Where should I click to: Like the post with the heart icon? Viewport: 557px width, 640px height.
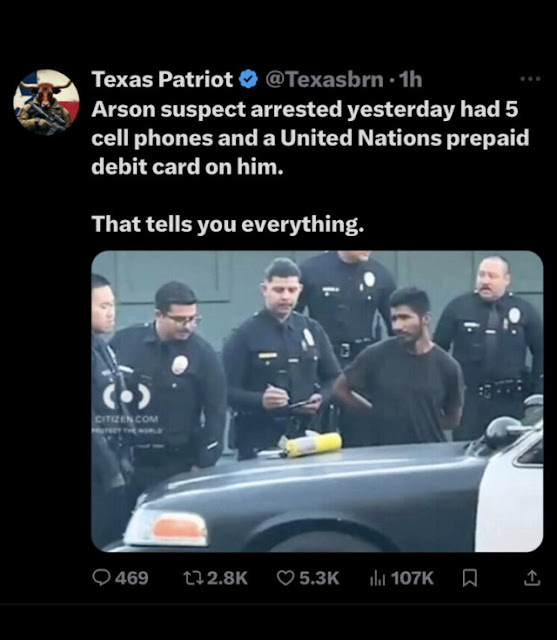[x=285, y=578]
